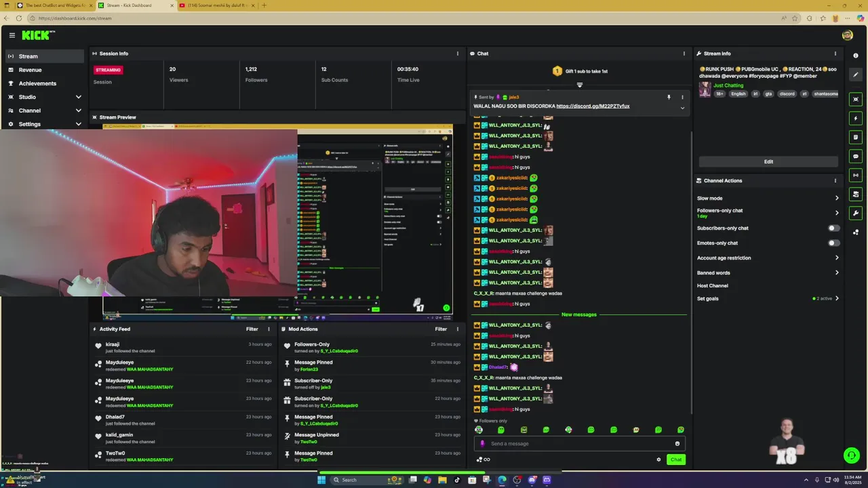This screenshot has height=488, width=868.
Task: Open Session Info panel options menu
Action: tap(457, 54)
